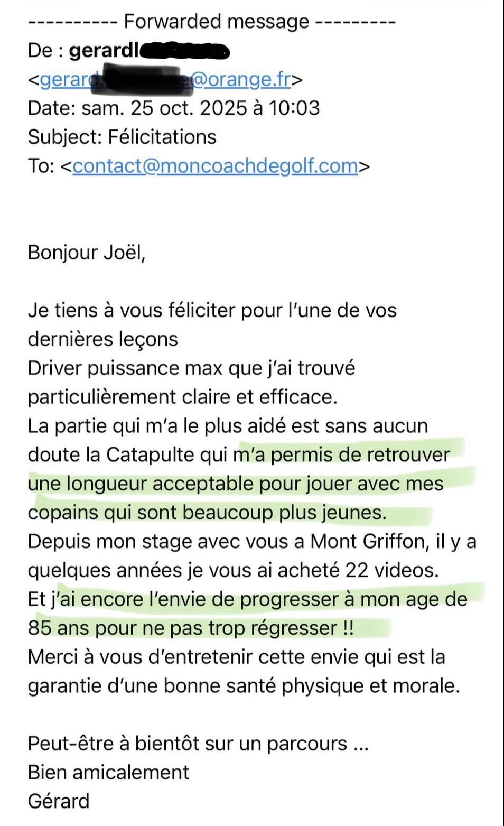Open the contact@moncoachdegolf.com email link

[x=215, y=166]
